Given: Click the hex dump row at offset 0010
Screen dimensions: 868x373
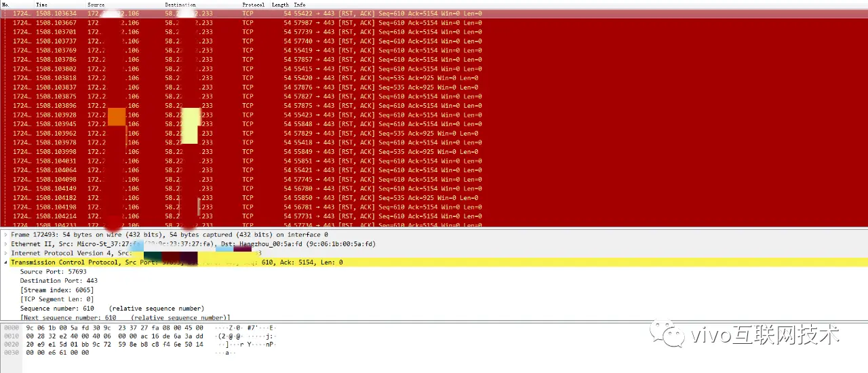Looking at the screenshot, I should pyautogui.click(x=139, y=336).
